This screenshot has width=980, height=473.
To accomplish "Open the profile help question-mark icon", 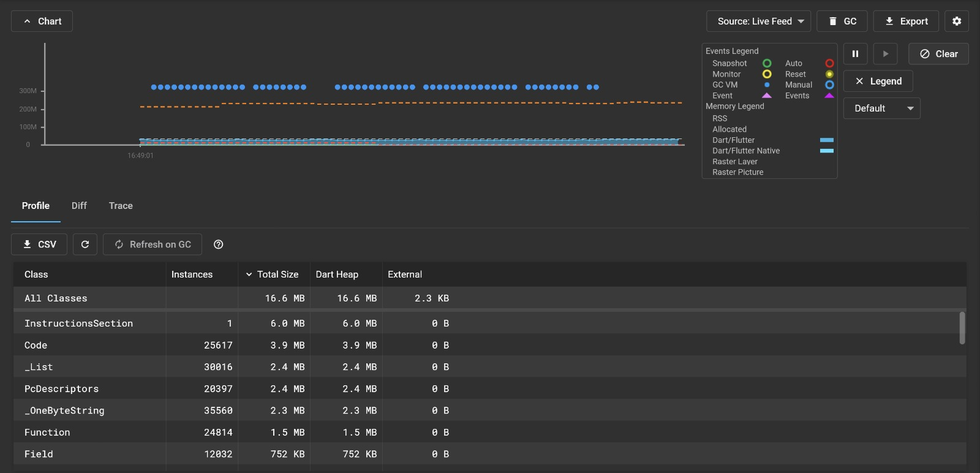I will (219, 244).
